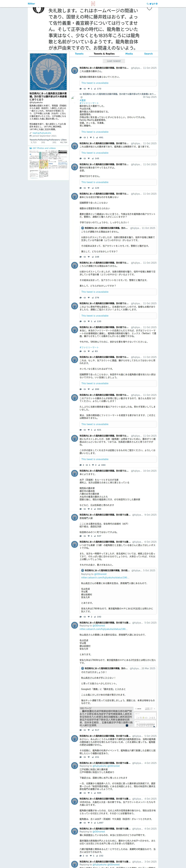
Task: Click the retweet icon on the tweet with 491 views
Action: [x=85, y=137]
